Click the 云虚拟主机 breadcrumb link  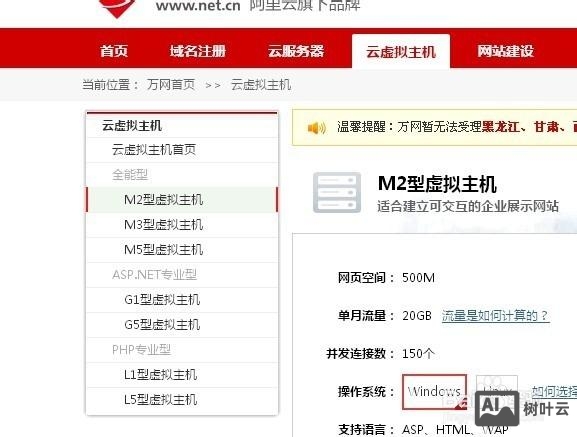pyautogui.click(x=261, y=85)
